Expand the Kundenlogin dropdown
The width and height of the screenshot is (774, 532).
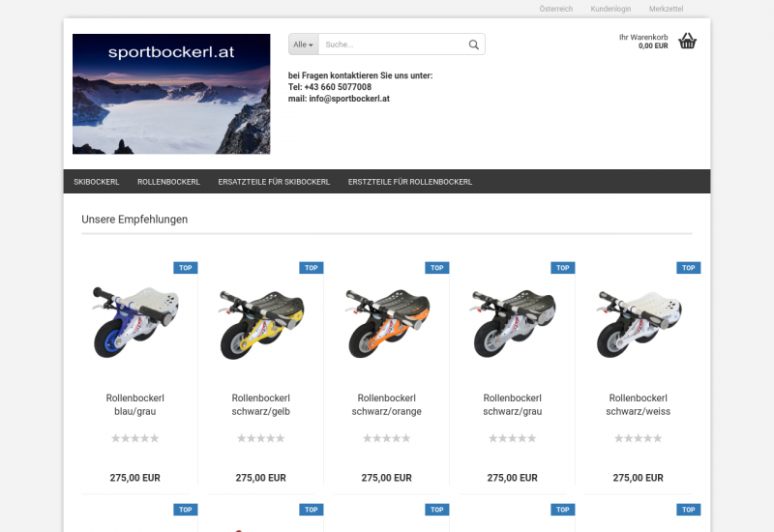click(x=610, y=9)
